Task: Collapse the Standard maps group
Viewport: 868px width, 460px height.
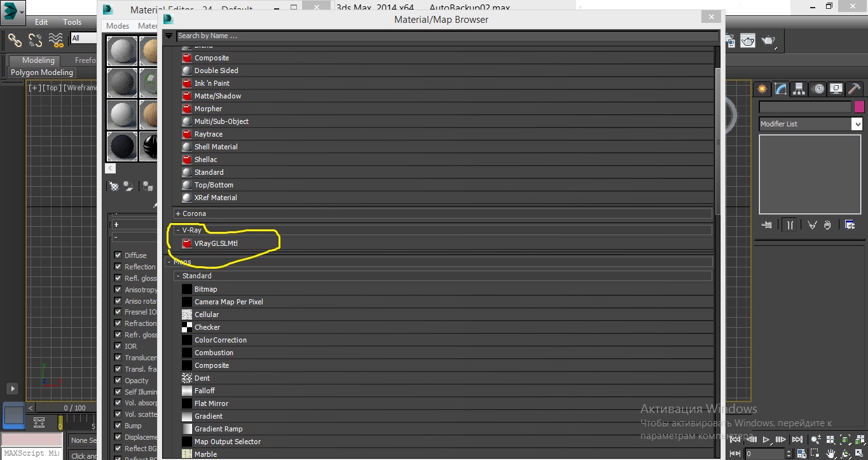Action: 178,276
